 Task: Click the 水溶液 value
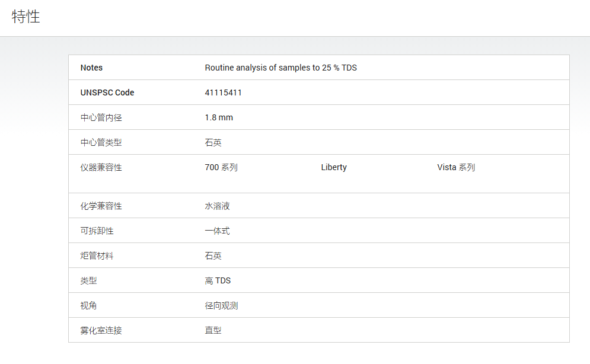(x=217, y=206)
